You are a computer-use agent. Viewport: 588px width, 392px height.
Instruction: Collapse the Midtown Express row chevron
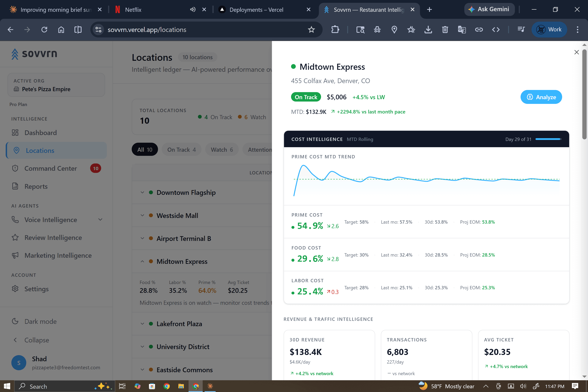(x=142, y=261)
